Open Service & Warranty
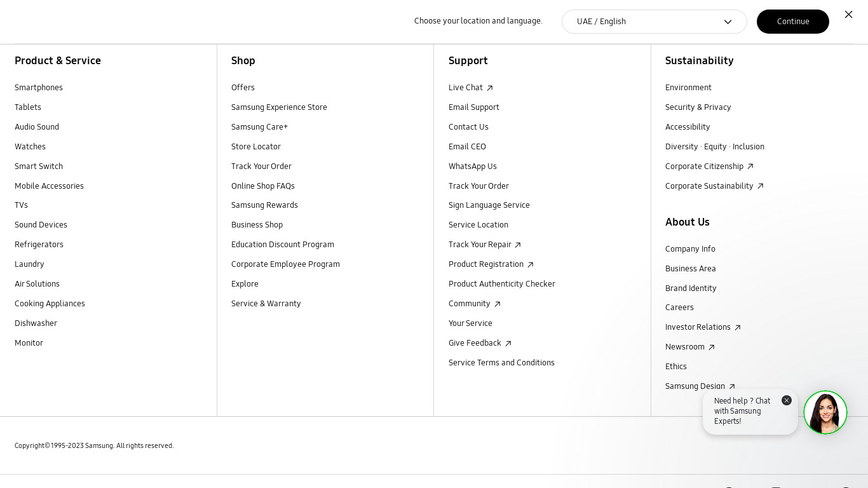The image size is (868, 488). [x=266, y=304]
